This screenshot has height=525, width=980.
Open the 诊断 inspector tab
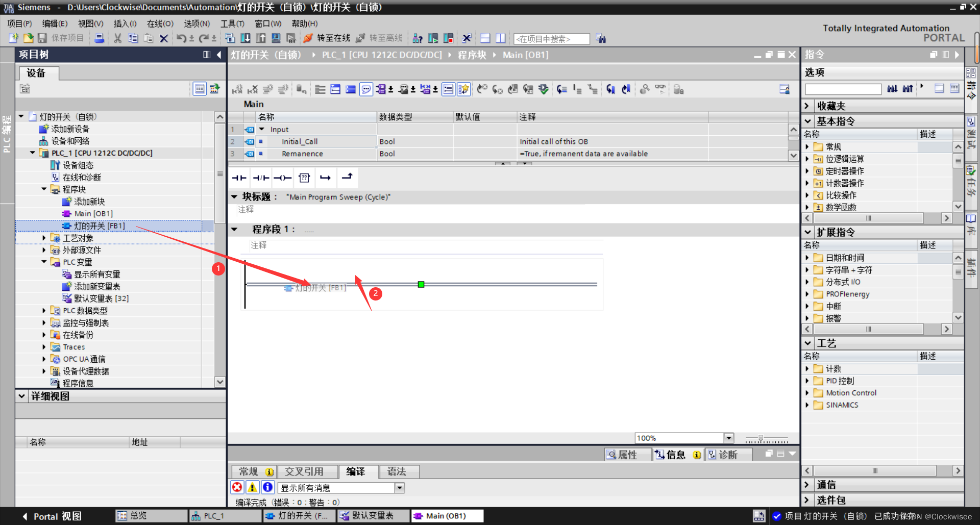[728, 455]
